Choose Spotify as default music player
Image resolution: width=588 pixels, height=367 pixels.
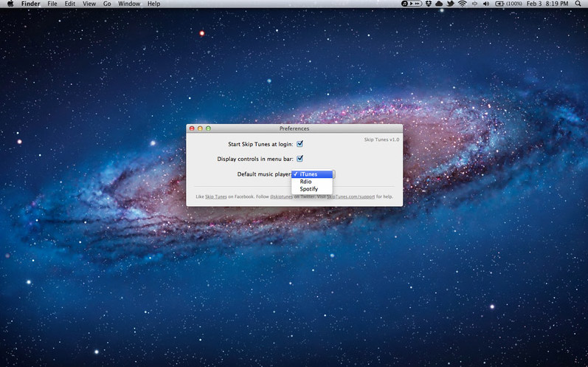(308, 189)
